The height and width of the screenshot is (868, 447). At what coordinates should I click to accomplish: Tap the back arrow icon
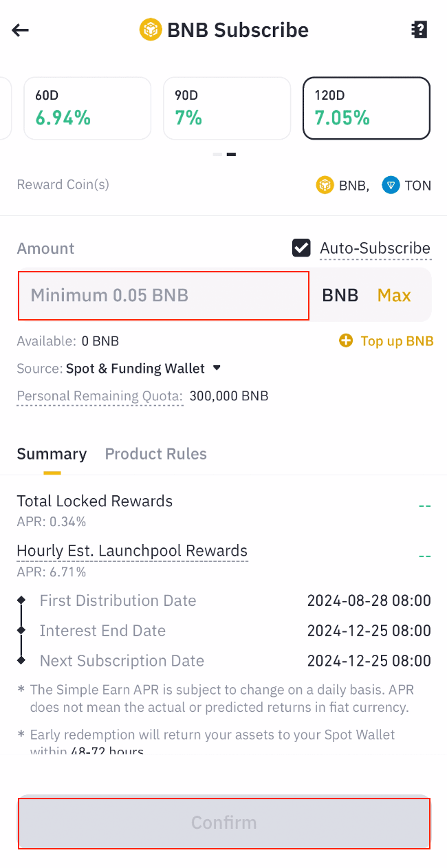pyautogui.click(x=21, y=30)
